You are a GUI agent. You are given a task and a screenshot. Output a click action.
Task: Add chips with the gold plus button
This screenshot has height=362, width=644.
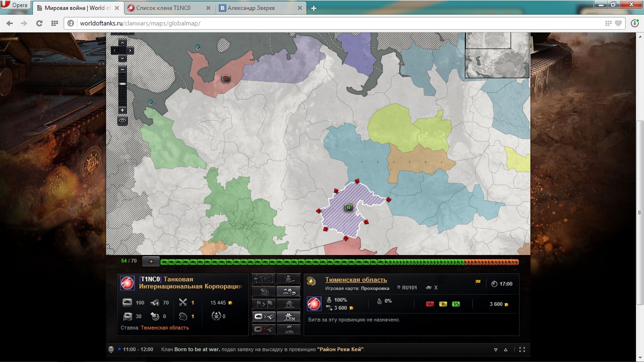tap(151, 262)
